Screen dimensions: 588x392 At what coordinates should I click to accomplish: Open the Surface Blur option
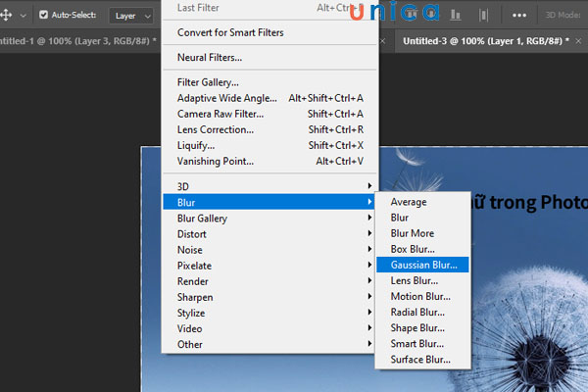[x=422, y=360]
